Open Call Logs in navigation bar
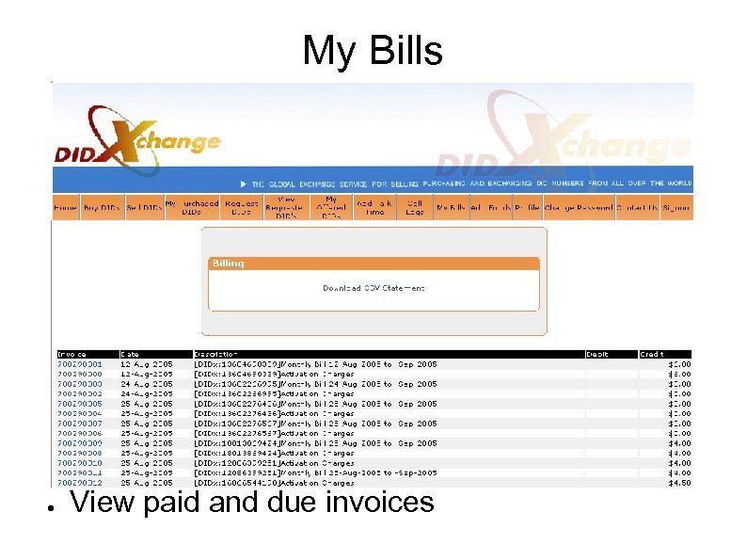The width and height of the screenshot is (747, 560). tap(415, 207)
